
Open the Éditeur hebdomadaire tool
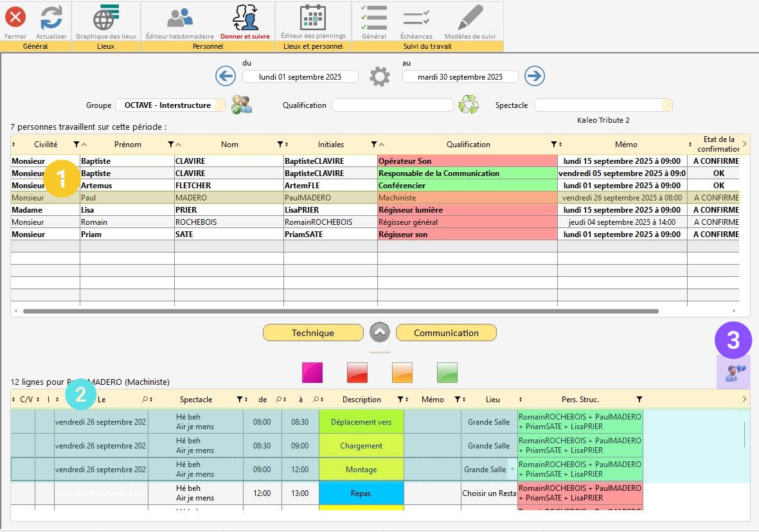click(x=179, y=19)
